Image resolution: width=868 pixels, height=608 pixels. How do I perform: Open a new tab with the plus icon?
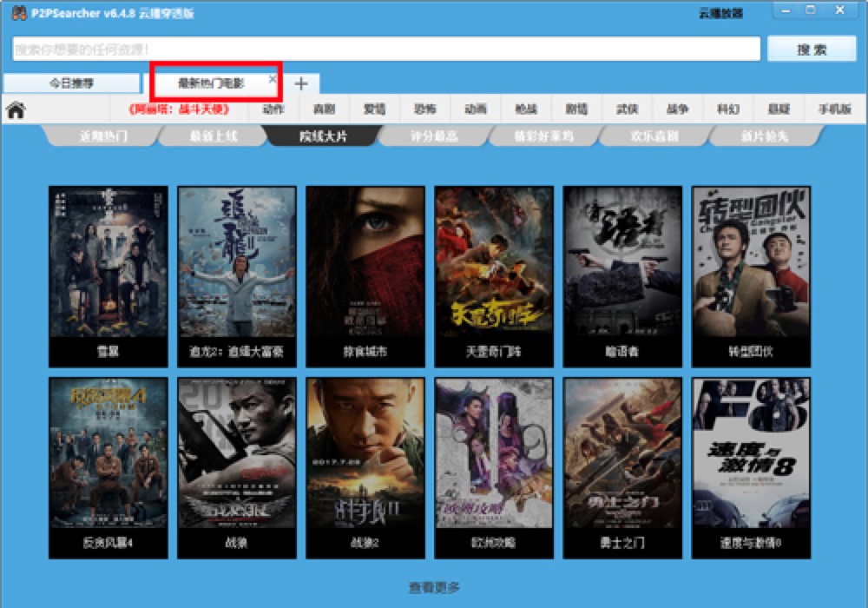click(301, 83)
